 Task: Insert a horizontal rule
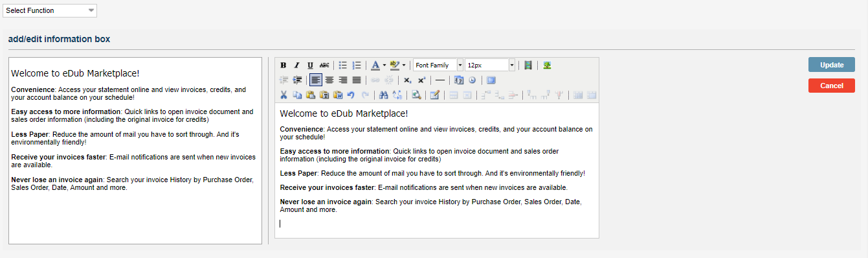(440, 80)
